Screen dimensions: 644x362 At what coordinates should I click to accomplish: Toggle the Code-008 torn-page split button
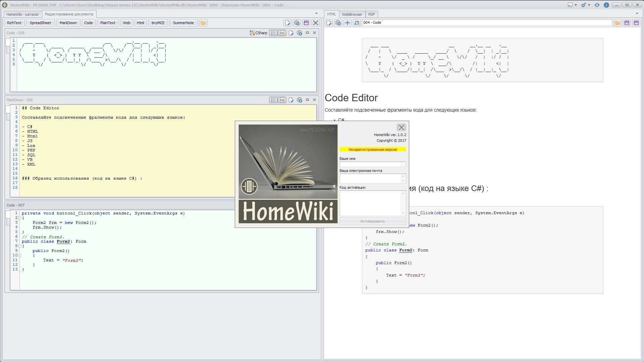coord(282,33)
